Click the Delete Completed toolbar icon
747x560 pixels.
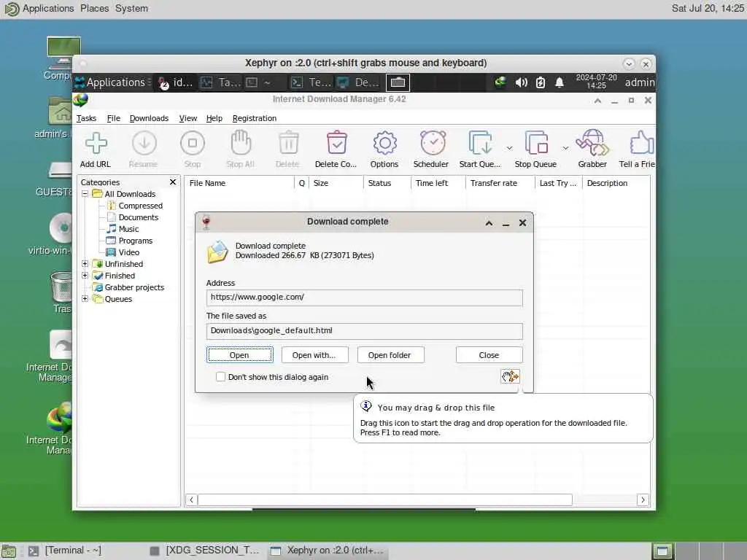(x=337, y=142)
